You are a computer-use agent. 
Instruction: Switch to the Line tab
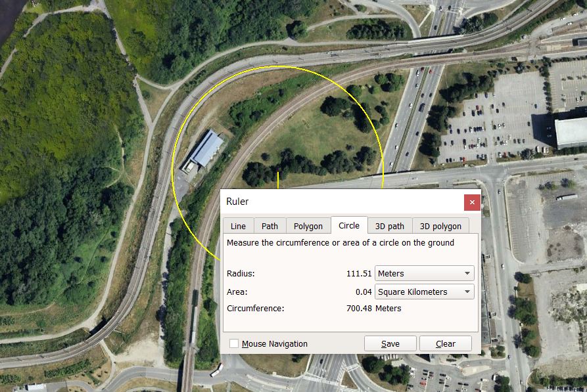[x=238, y=226]
